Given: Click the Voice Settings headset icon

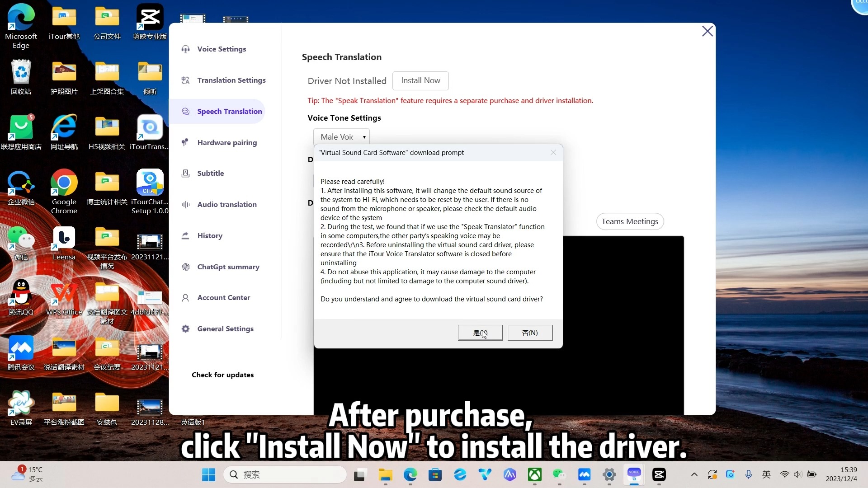Looking at the screenshot, I should tap(185, 49).
